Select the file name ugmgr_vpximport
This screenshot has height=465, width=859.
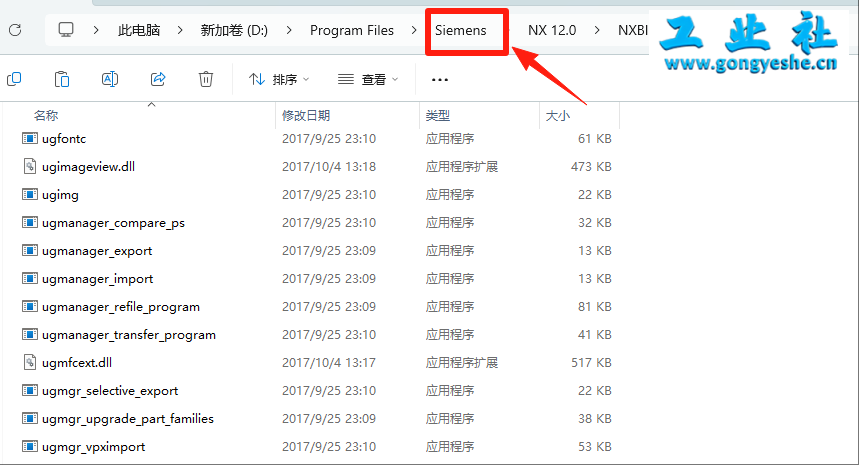tap(94, 447)
